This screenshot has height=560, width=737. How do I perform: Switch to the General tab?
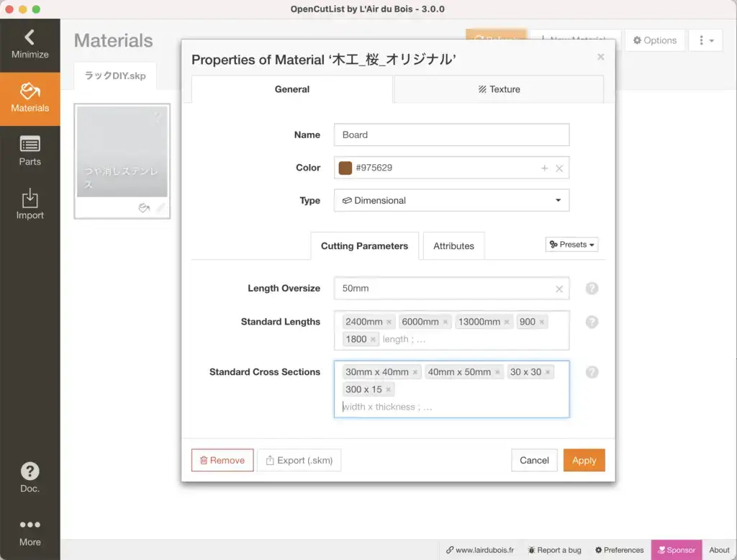pos(292,89)
